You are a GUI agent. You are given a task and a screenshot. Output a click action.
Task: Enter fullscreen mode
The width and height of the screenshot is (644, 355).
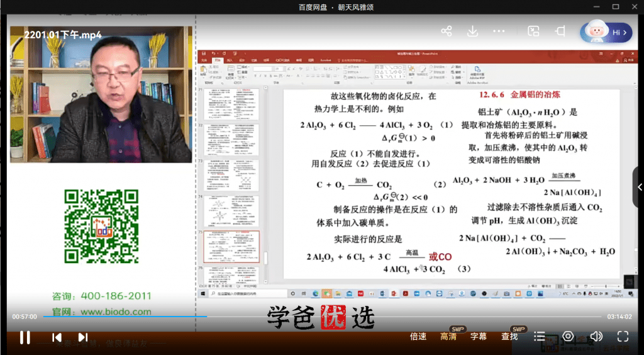click(623, 337)
